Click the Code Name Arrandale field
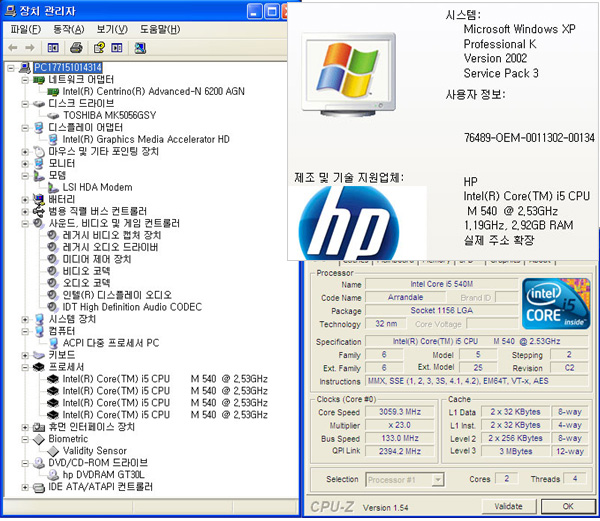 [x=406, y=297]
